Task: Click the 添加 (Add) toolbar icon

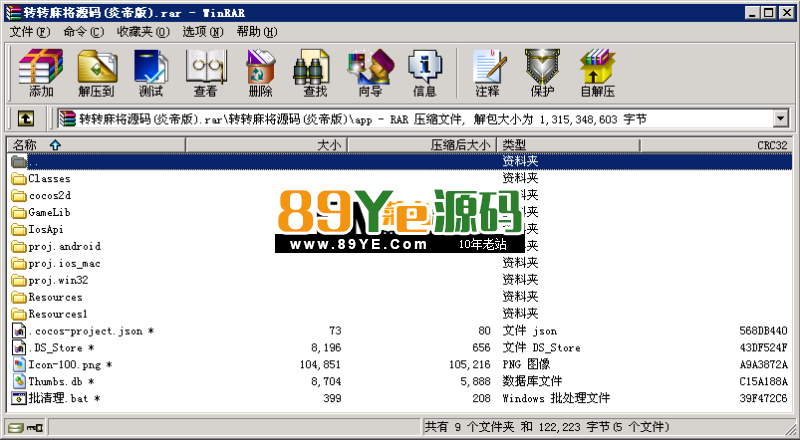Action: click(x=41, y=72)
